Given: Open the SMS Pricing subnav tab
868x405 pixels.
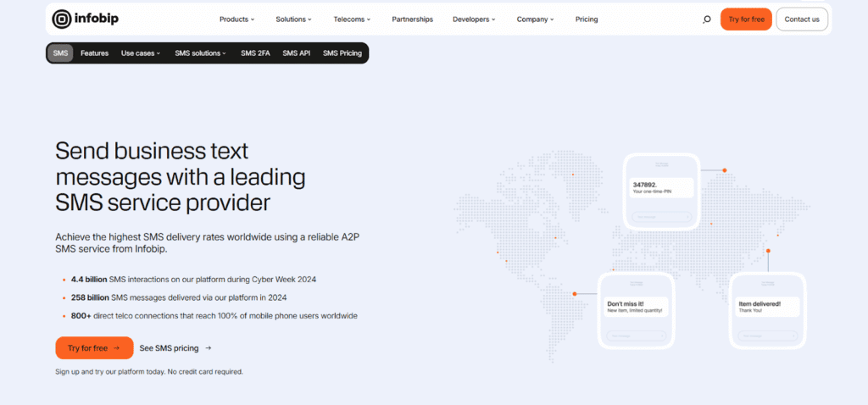Looking at the screenshot, I should pos(342,53).
